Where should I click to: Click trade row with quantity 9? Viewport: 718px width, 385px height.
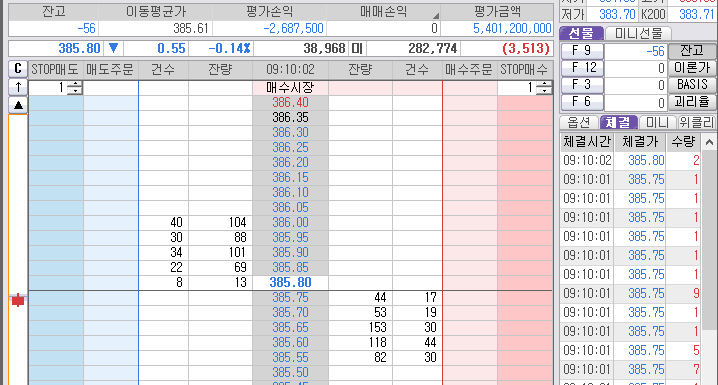pyautogui.click(x=631, y=293)
